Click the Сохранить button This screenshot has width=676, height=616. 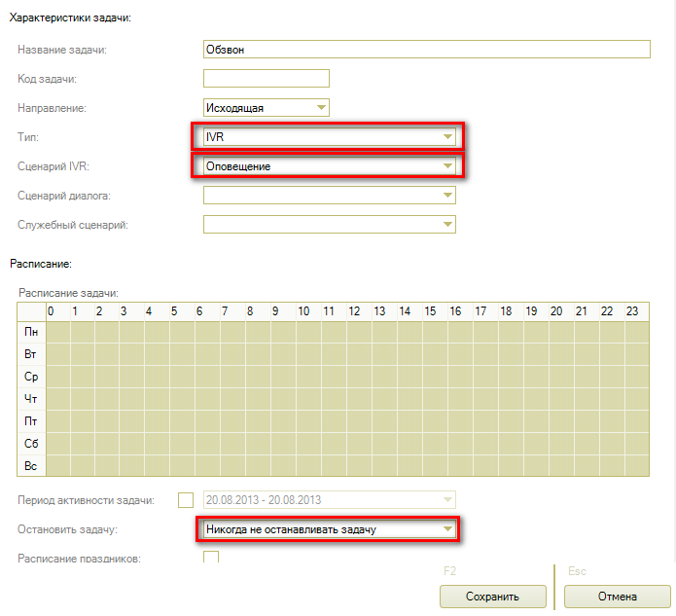pos(492,597)
